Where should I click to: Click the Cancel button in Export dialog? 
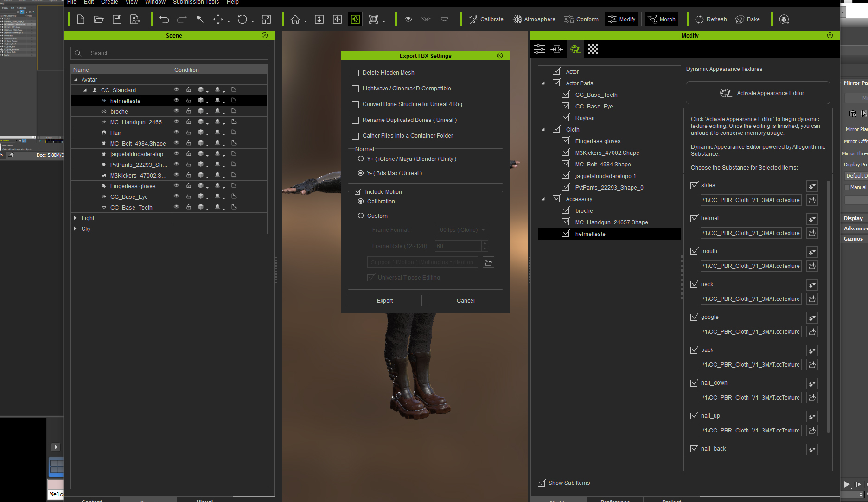(466, 301)
